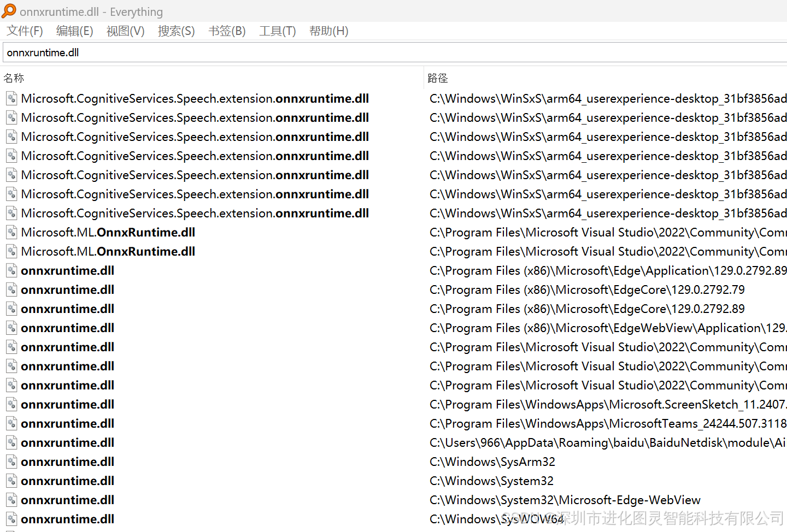Viewport: 787px width, 532px height.
Task: Click the path containing WindowsApps\Microsoft.ScreenSketch
Action: tap(608, 404)
